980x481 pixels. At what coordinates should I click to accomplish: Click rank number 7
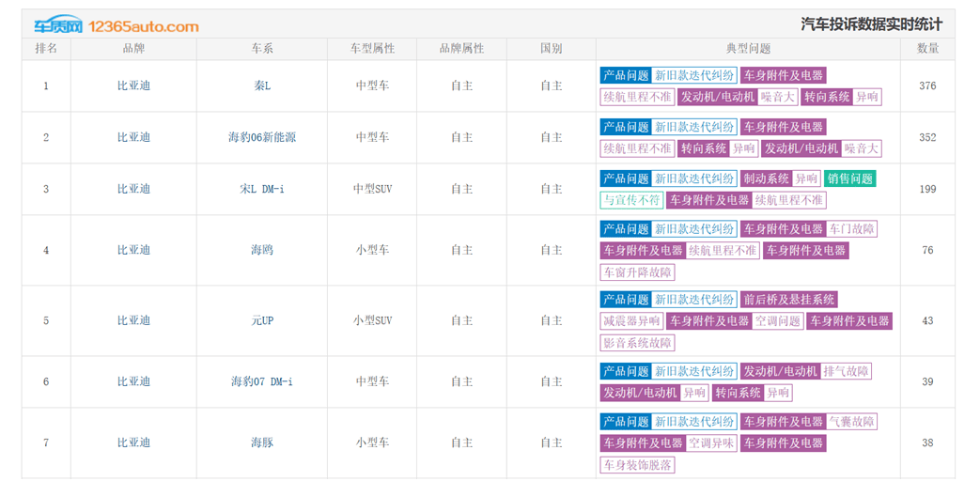coord(46,442)
